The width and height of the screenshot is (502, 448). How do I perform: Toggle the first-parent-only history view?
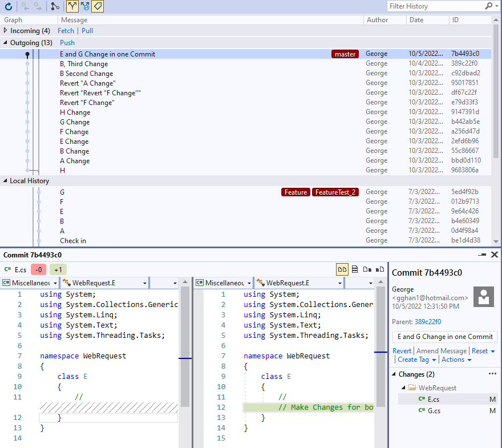(72, 6)
